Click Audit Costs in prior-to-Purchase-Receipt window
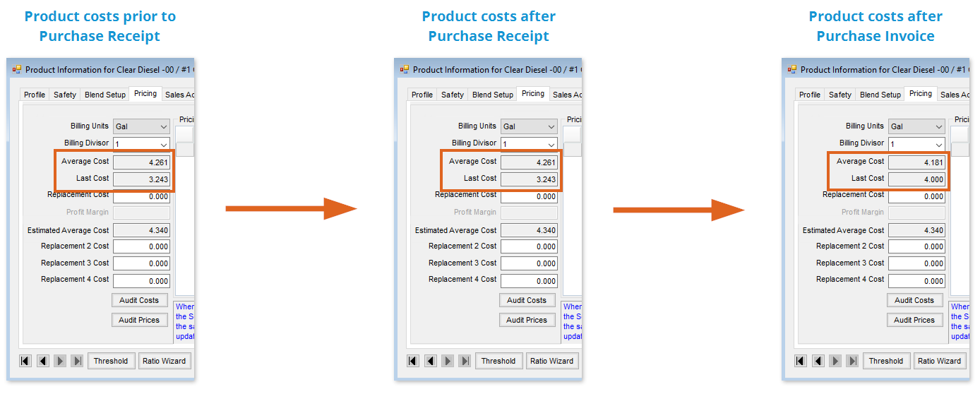 139,300
